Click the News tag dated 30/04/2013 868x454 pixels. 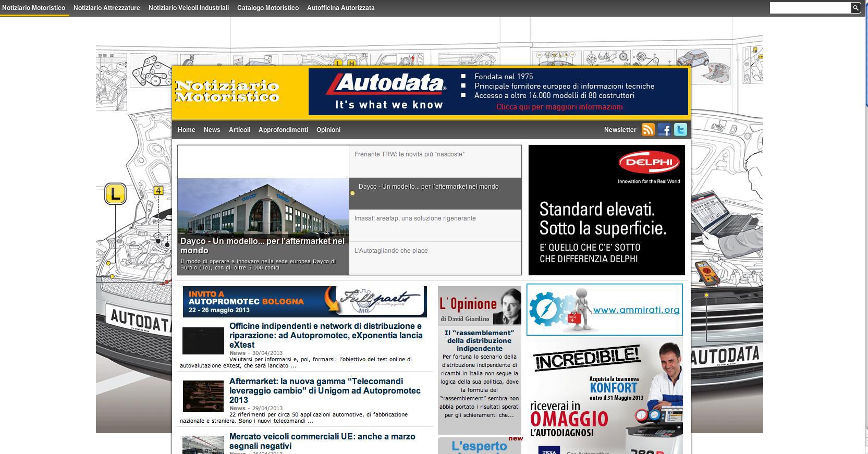point(237,353)
